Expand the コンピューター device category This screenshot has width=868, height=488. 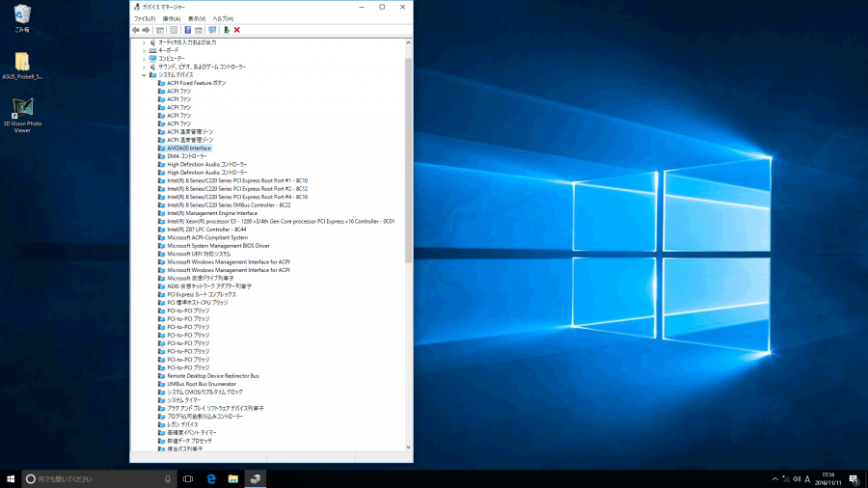click(x=144, y=58)
